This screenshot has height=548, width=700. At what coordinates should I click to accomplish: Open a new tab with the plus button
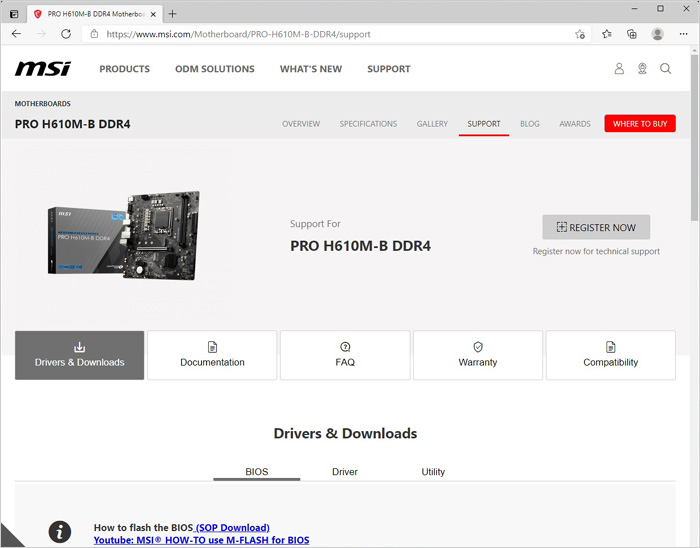(172, 14)
